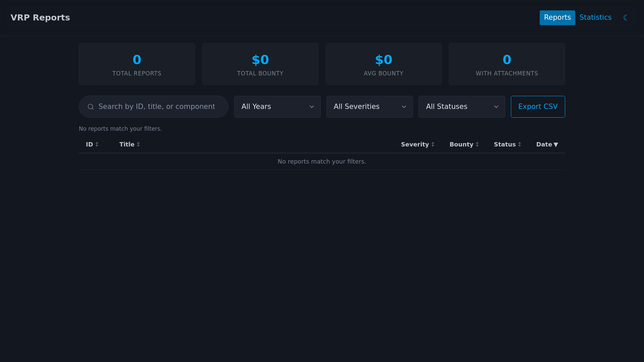The image size is (644, 362).
Task: Export reports with Export CSV
Action: coord(538,107)
